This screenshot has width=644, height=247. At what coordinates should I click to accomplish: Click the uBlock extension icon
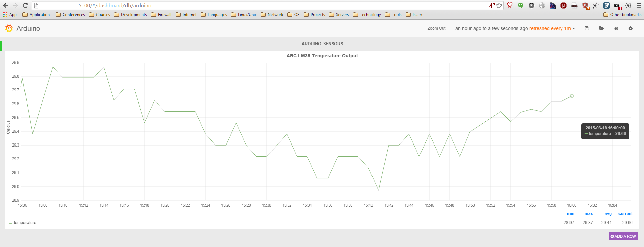563,5
